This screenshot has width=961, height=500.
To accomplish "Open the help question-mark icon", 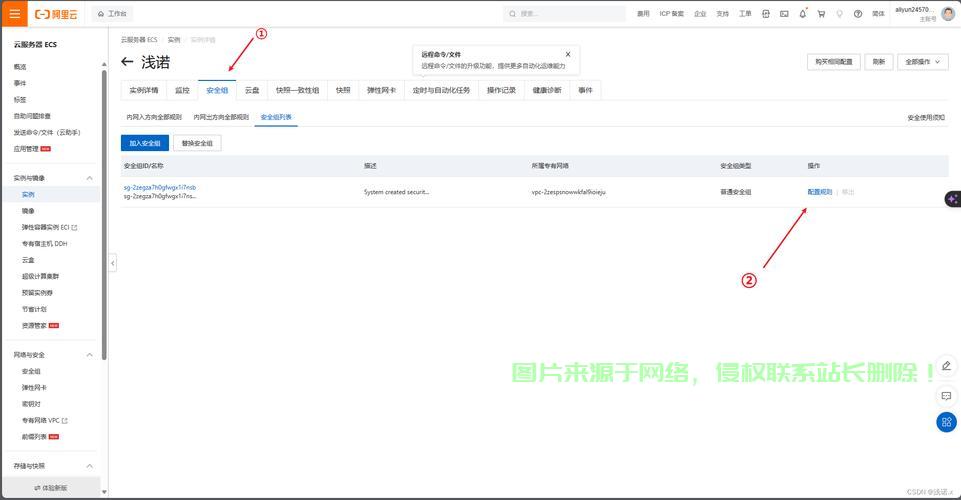I will pos(858,13).
